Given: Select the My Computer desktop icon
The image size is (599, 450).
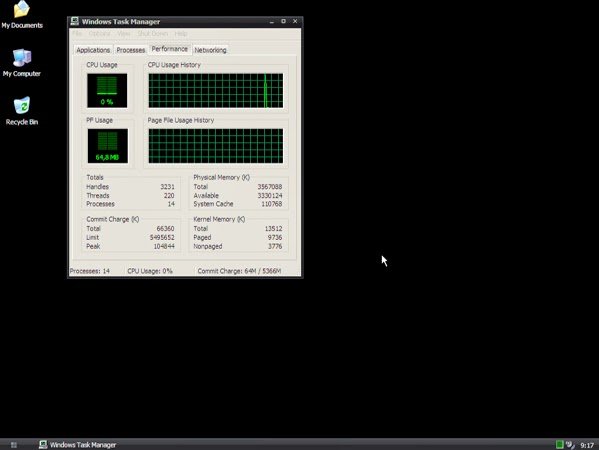Looking at the screenshot, I should click(x=22, y=63).
